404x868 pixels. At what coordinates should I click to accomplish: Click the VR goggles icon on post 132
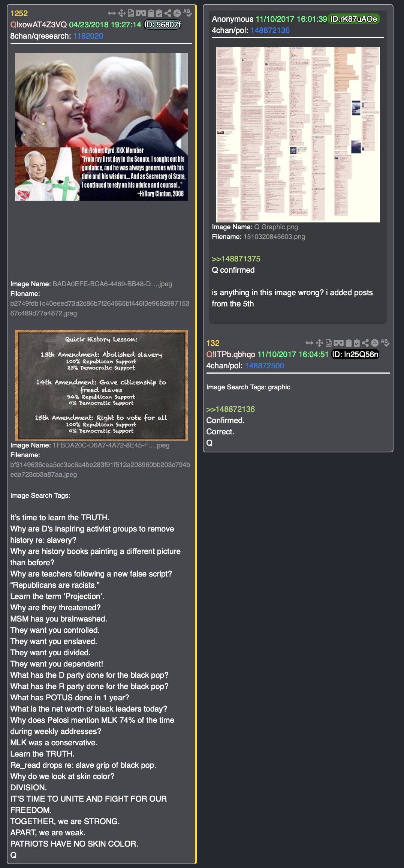click(x=339, y=343)
